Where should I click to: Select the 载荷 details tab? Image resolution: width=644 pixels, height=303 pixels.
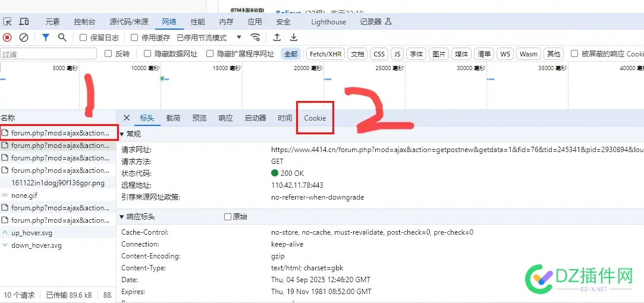173,118
